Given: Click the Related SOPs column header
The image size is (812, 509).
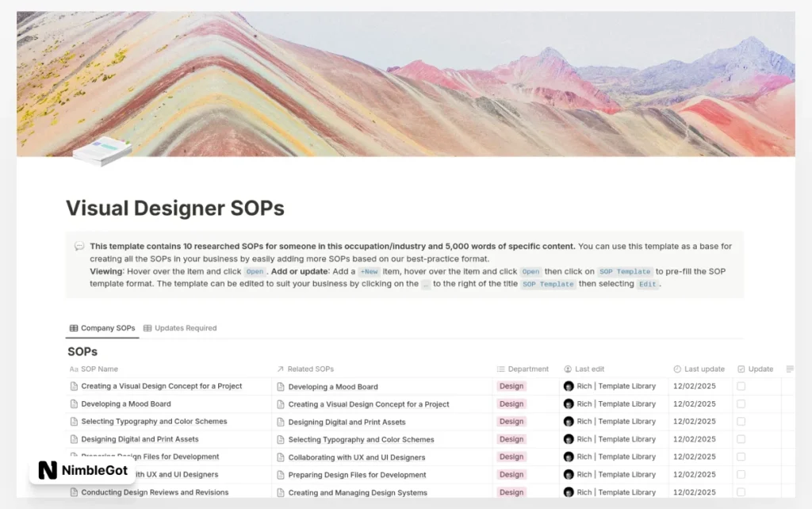Looking at the screenshot, I should tap(305, 369).
